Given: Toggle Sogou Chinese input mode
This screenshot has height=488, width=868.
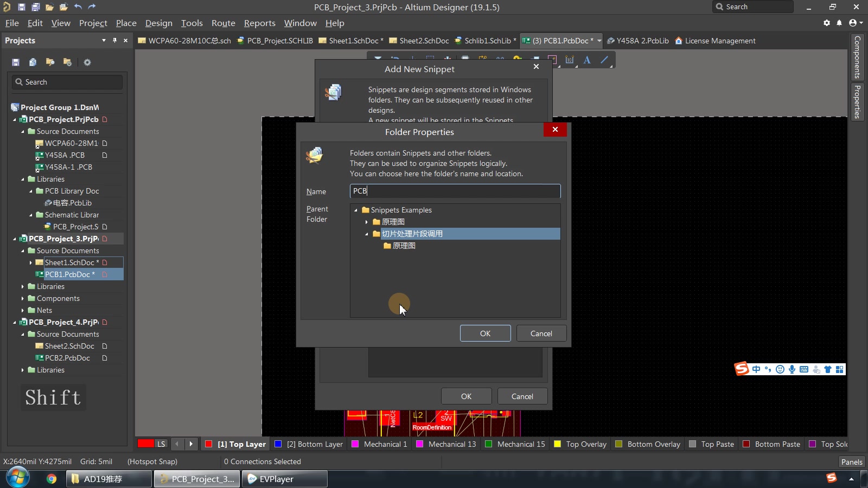Looking at the screenshot, I should point(756,369).
